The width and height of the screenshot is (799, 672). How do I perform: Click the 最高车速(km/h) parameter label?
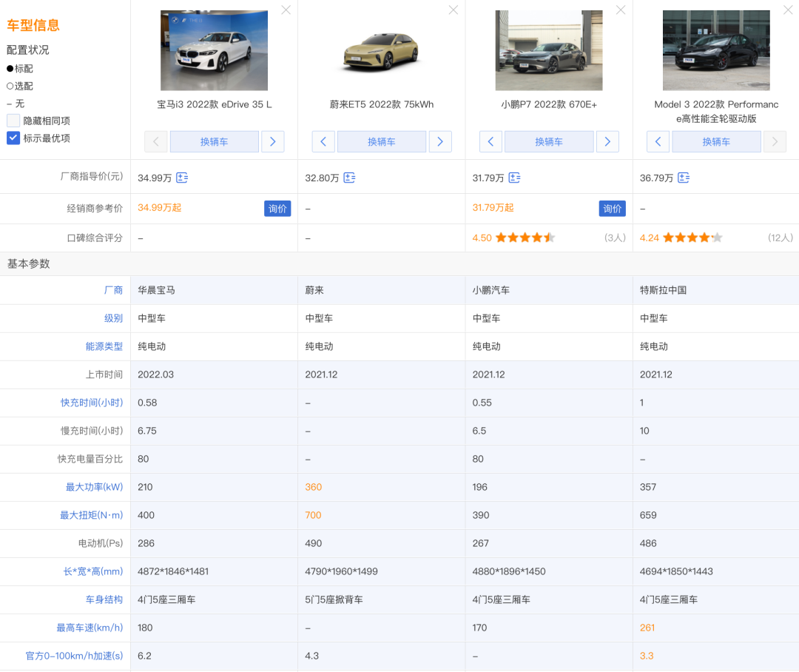tap(90, 628)
